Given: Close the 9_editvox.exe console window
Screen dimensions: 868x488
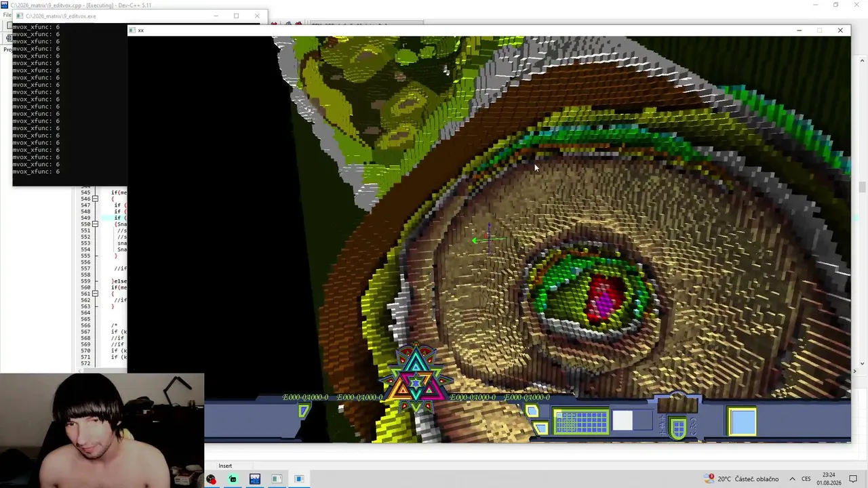Looking at the screenshot, I should click(x=257, y=16).
